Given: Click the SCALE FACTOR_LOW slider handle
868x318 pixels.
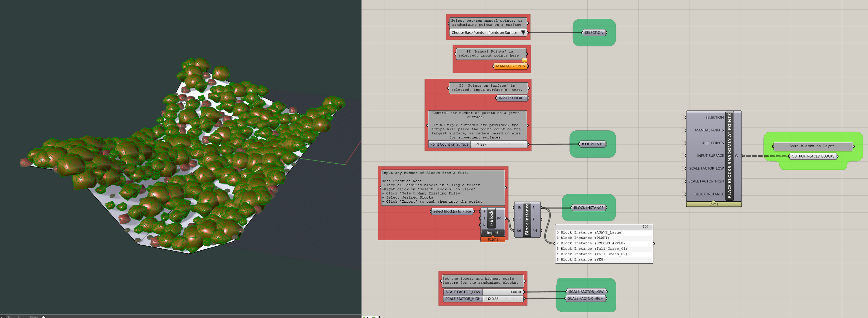Looking at the screenshot, I should (520, 292).
